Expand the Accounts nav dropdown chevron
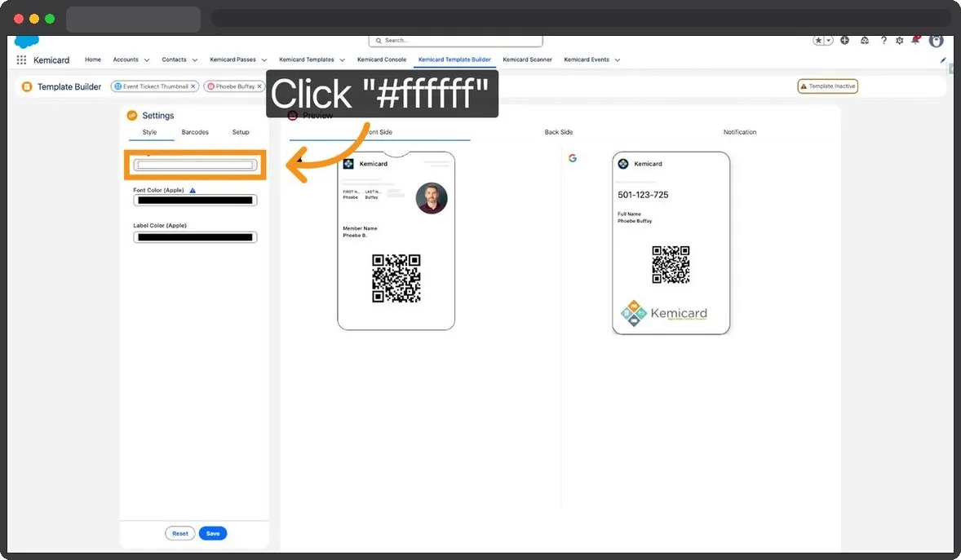The width and height of the screenshot is (961, 560). tap(147, 60)
